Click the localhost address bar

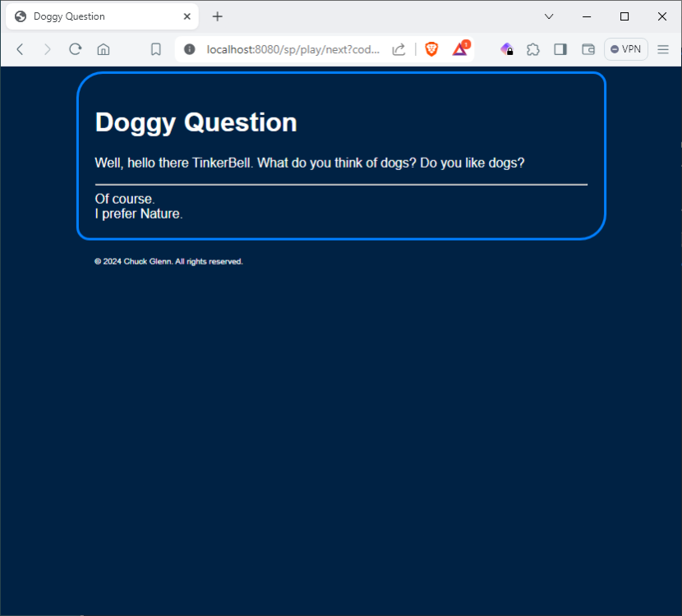[x=293, y=49]
